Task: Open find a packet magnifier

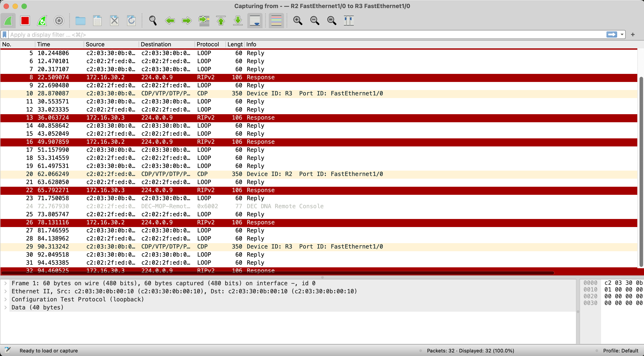Action: (x=153, y=21)
